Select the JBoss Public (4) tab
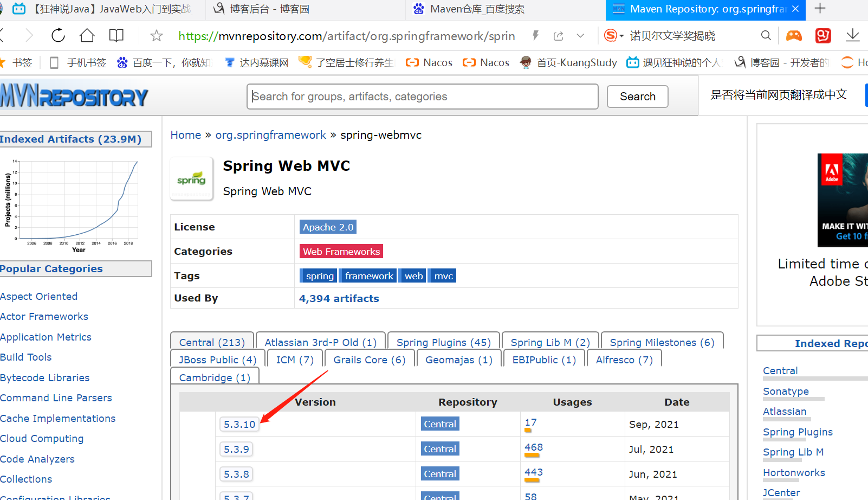 point(218,360)
